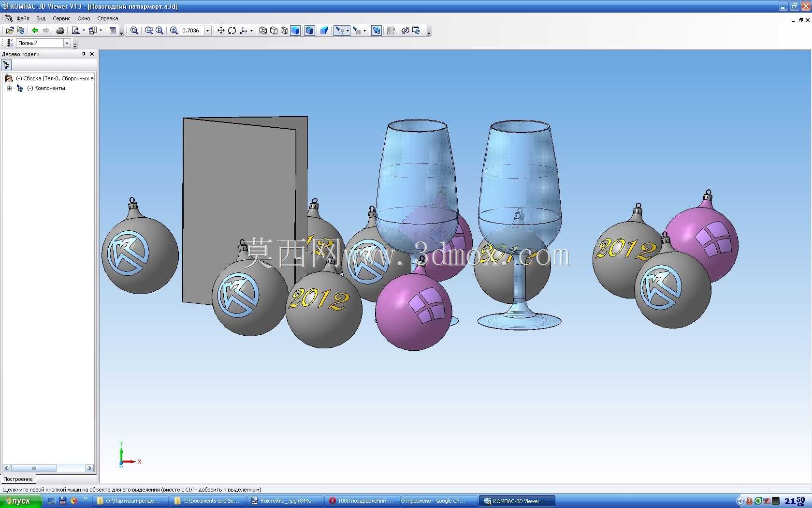Click the zoom in magnifier icon

tap(174, 30)
